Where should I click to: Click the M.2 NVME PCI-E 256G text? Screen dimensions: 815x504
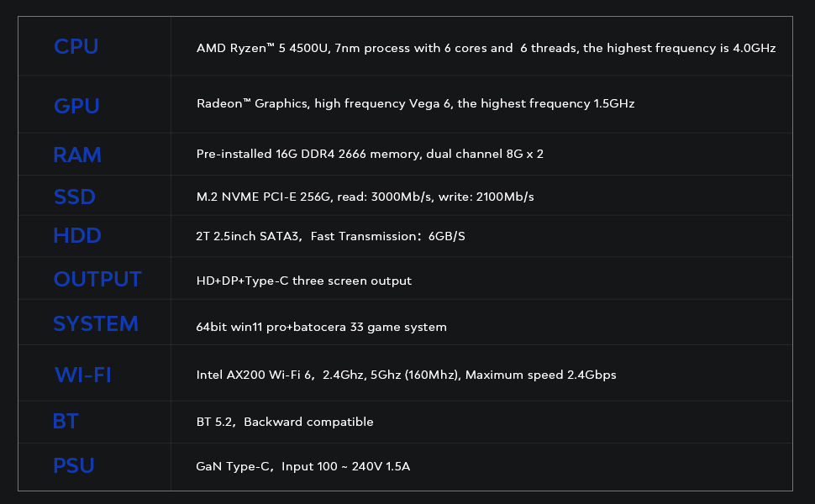365,197
